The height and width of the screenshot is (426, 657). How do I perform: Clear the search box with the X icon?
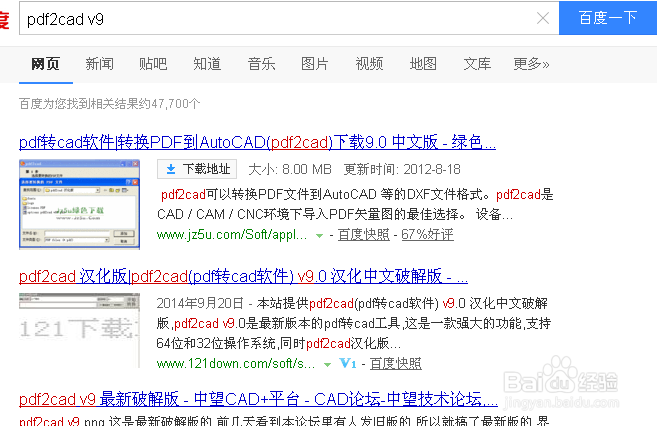[x=543, y=18]
